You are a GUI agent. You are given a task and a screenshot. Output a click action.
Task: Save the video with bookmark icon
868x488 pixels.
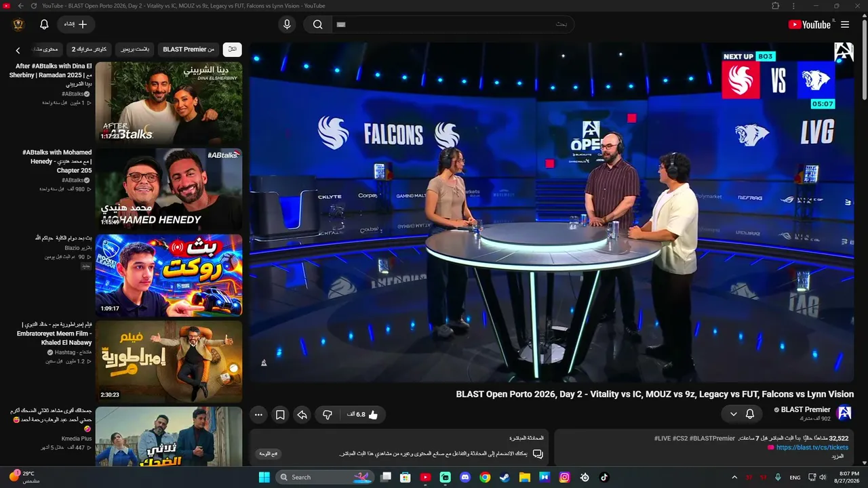point(280,414)
